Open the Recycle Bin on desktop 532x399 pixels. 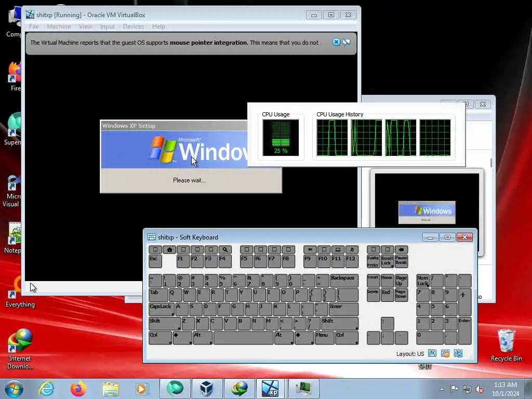pos(506,345)
